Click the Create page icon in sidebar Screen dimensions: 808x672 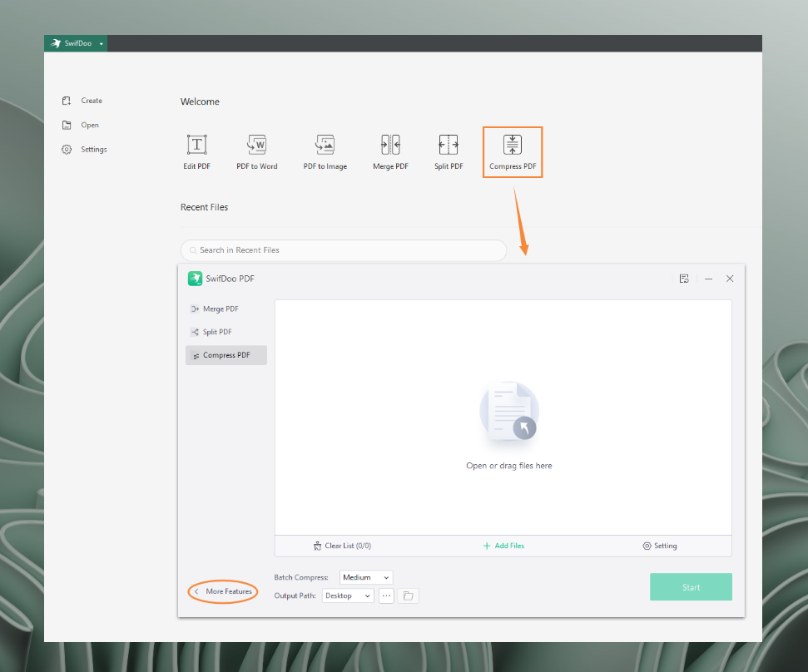coord(67,101)
